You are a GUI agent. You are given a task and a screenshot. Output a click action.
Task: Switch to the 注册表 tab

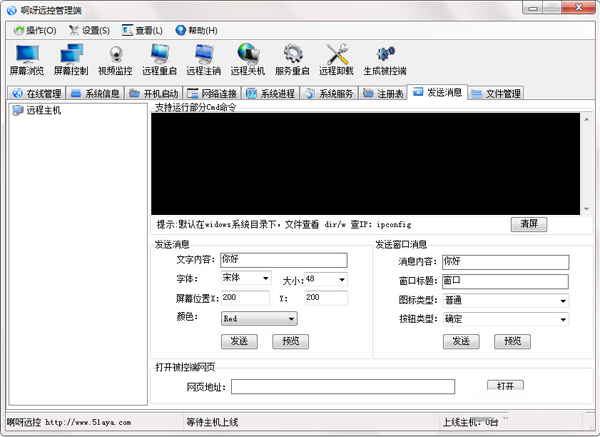point(383,93)
